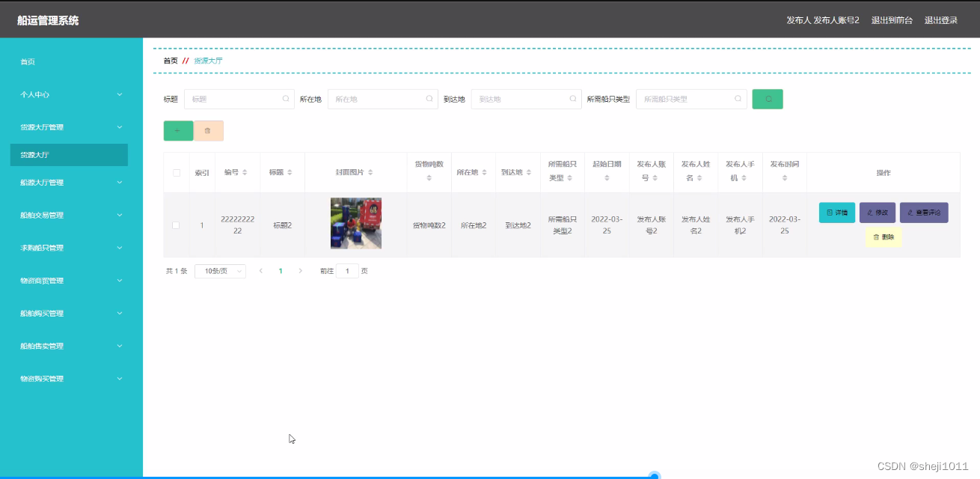This screenshot has width=980, height=479.
Task: Click the cargo cover image thumbnail
Action: 355,222
